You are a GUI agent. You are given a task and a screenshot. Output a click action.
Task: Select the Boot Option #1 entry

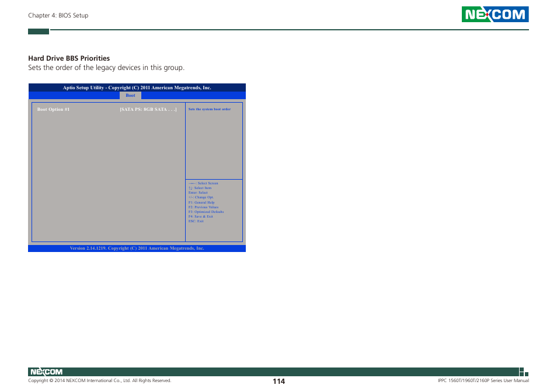click(x=53, y=109)
